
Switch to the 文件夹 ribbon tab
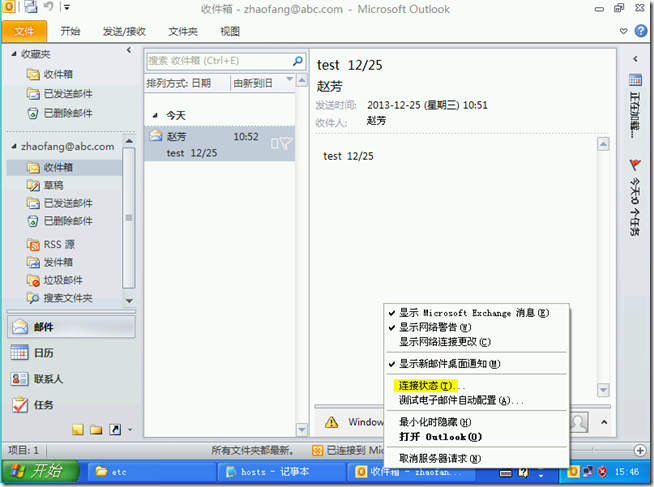point(183,31)
